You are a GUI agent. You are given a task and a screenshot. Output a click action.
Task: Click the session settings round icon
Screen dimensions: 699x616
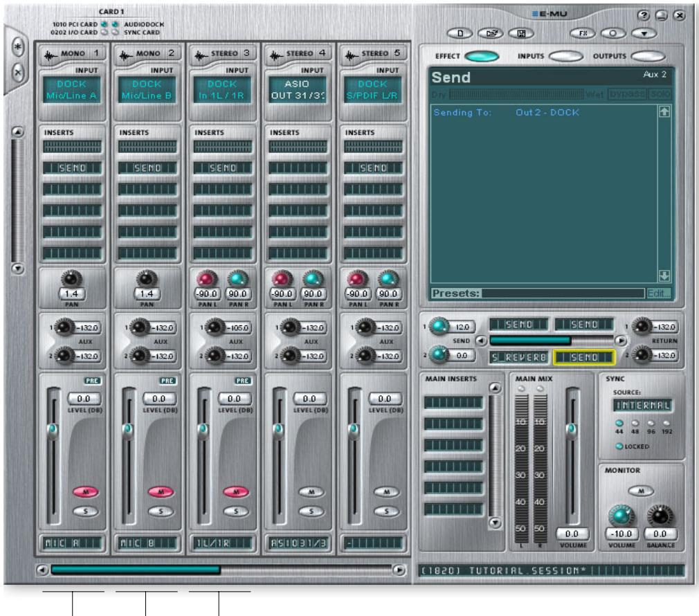[613, 33]
